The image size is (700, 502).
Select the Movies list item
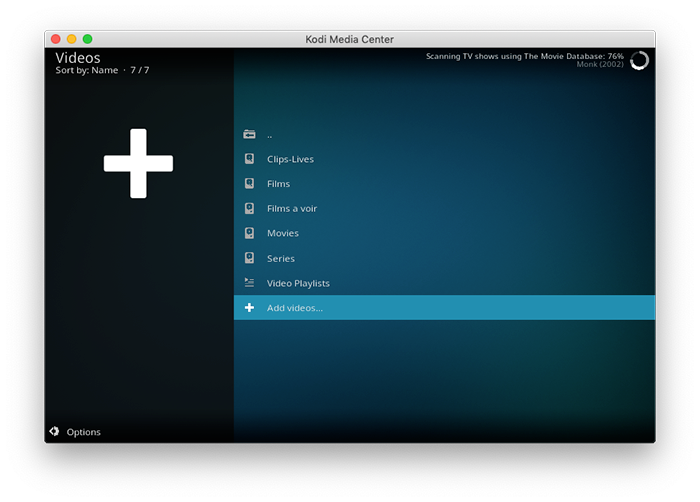pos(282,233)
